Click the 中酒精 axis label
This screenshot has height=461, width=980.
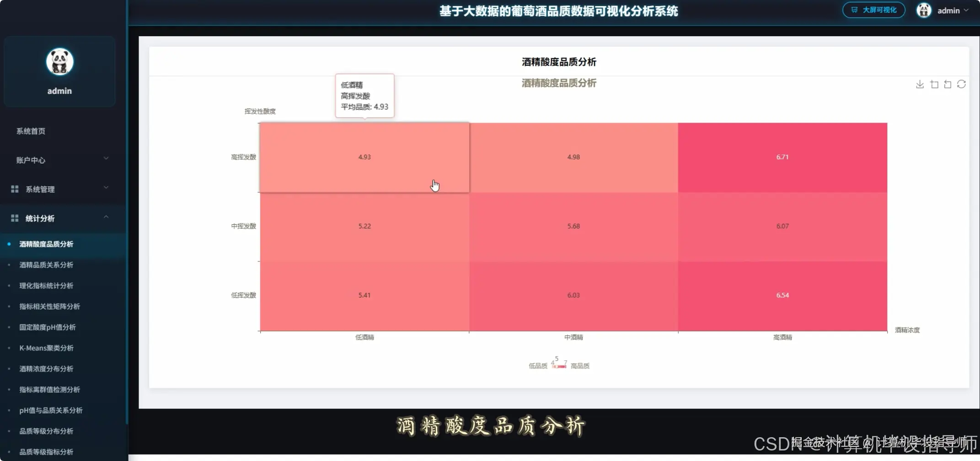[x=573, y=337]
